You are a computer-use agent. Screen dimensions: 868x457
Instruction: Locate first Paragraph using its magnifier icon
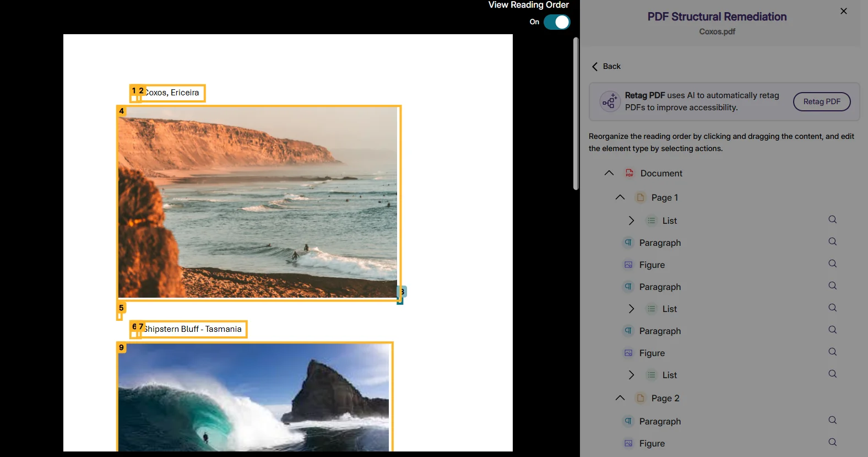(x=832, y=241)
